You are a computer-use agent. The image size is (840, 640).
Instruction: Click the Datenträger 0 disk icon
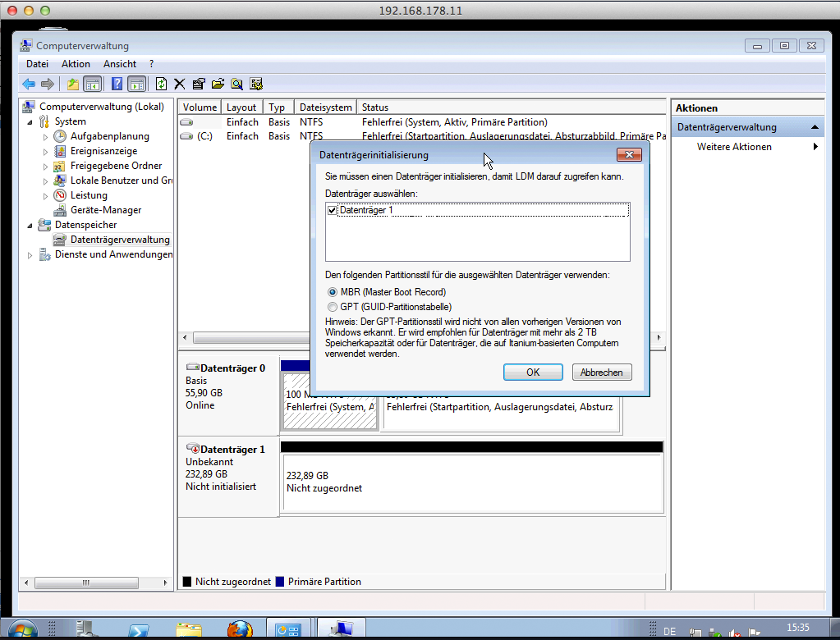click(x=192, y=367)
